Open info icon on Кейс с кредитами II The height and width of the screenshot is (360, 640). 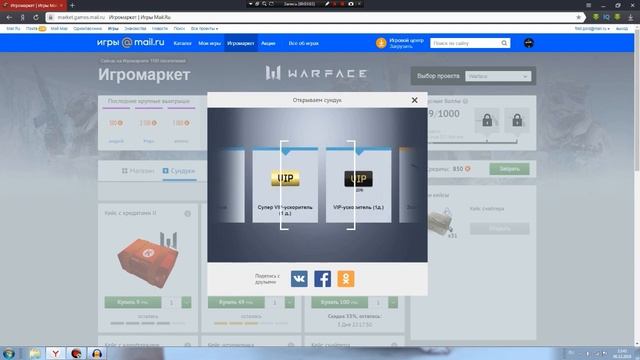click(x=187, y=213)
